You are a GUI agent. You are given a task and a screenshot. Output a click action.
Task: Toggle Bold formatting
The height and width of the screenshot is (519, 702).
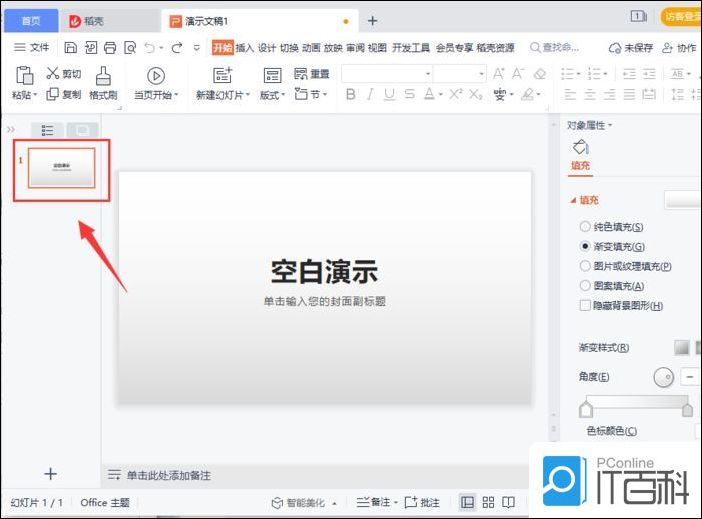[x=351, y=94]
